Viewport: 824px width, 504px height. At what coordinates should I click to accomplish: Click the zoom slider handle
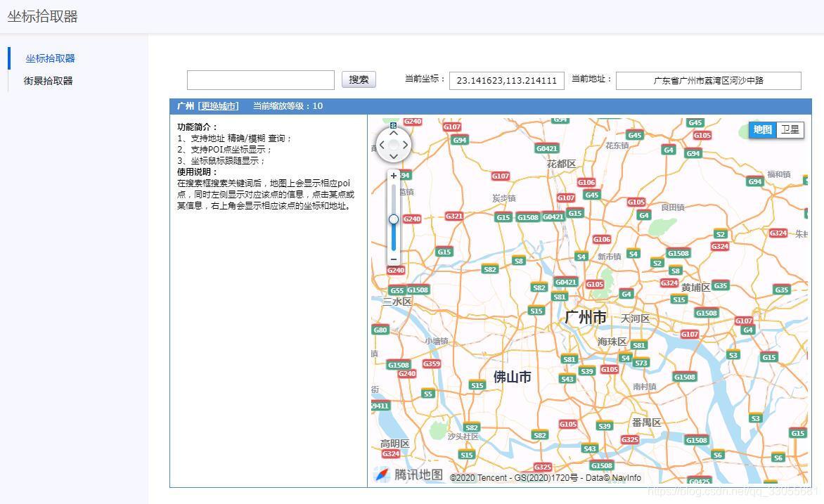coord(394,219)
